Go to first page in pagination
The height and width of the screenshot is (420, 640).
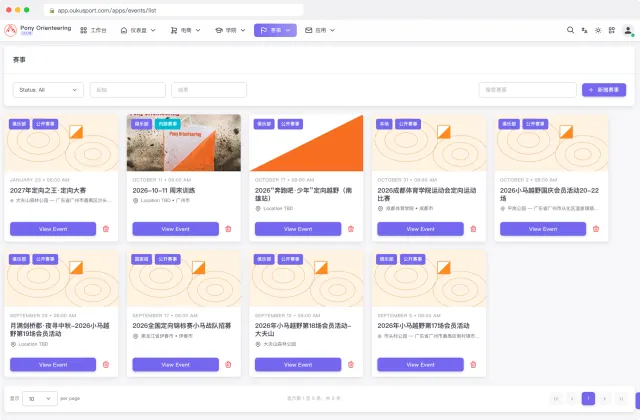556,398
